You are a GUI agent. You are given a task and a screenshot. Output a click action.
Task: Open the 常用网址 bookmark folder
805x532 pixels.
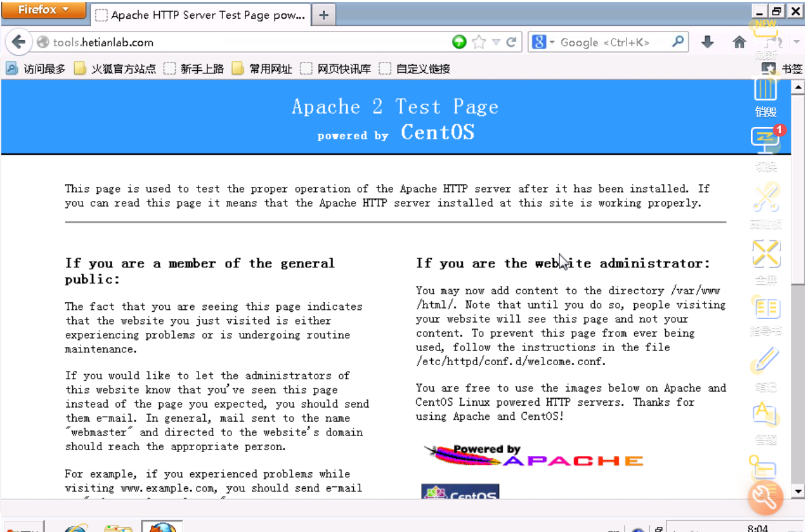coord(262,68)
